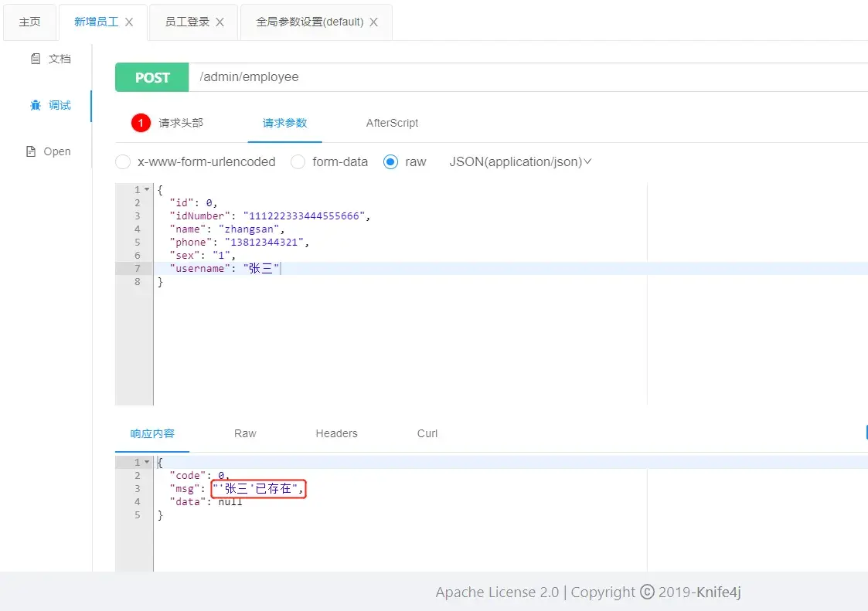Image resolution: width=868 pixels, height=611 pixels.
Task: Close the 员工登录 tab
Action: (x=220, y=22)
